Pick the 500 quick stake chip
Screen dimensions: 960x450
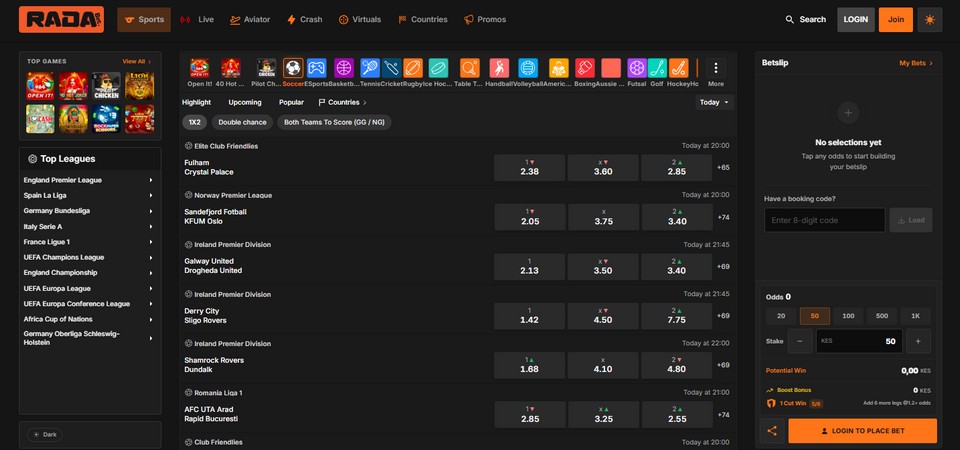(x=882, y=316)
